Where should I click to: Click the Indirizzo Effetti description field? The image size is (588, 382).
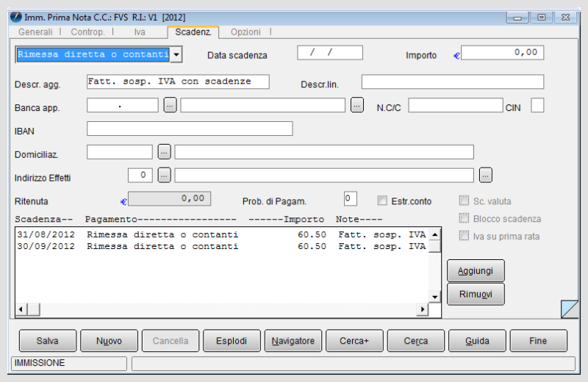pyautogui.click(x=324, y=175)
